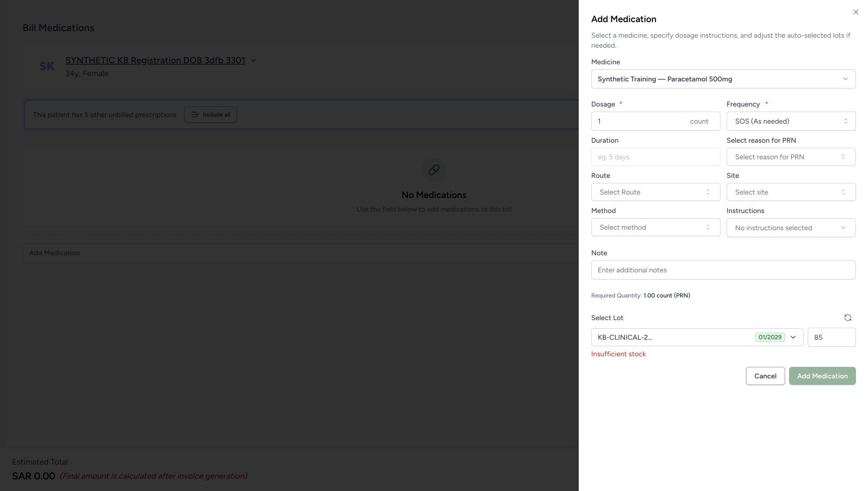868x491 pixels.
Task: Open the Select Route dropdown
Action: (656, 192)
